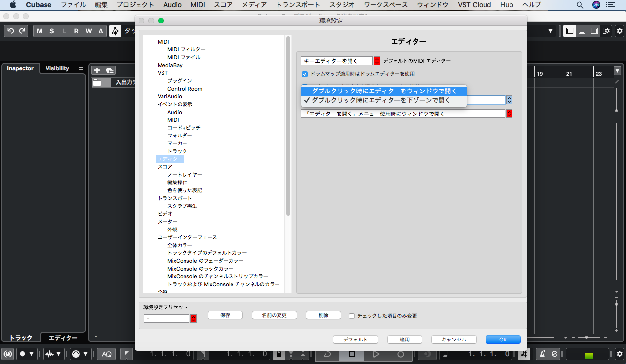Choose ダブルクリック時にエディターをウィンドウで開く option
This screenshot has height=364, width=626.
point(384,91)
